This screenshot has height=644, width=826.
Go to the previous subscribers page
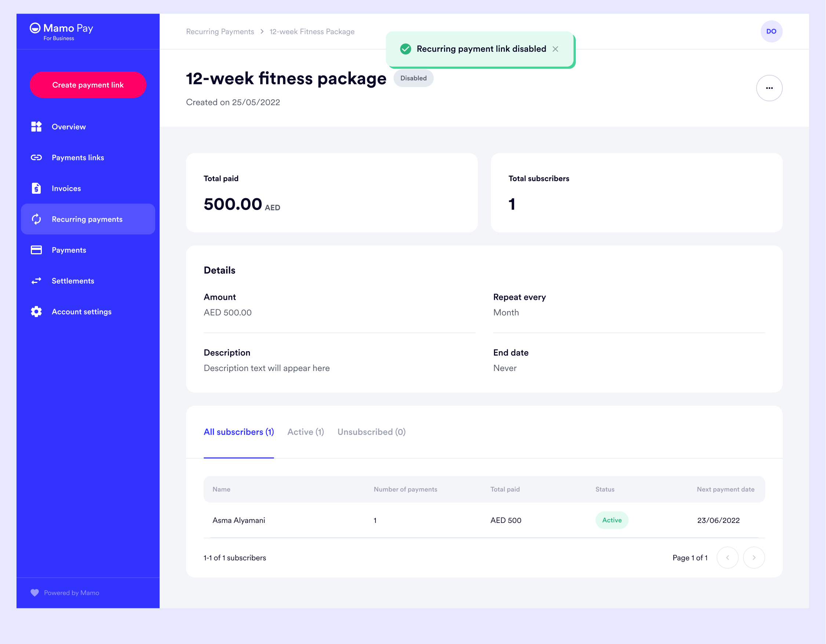click(x=727, y=557)
